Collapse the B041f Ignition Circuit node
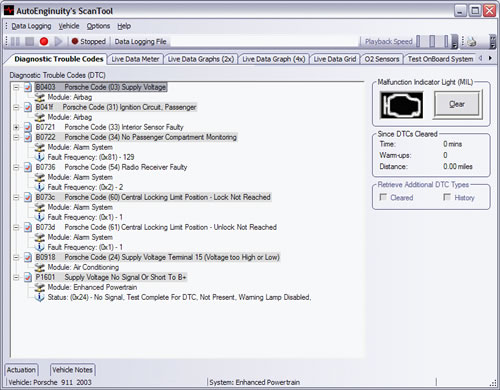The width and height of the screenshot is (500, 390). [x=16, y=107]
